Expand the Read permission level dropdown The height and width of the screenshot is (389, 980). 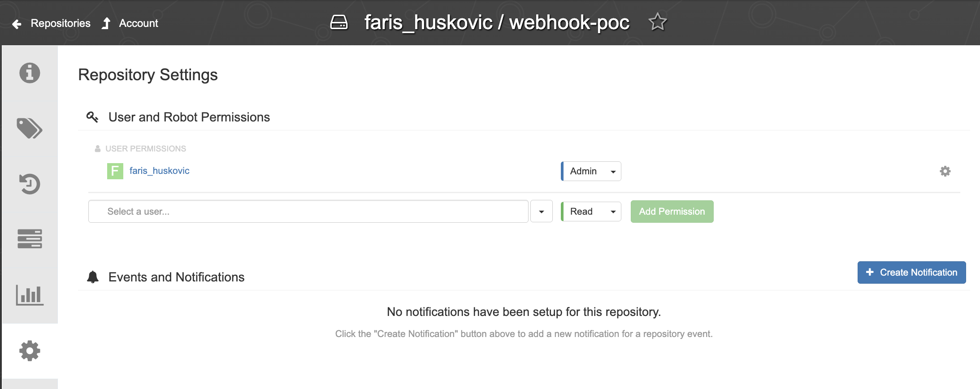click(x=591, y=211)
